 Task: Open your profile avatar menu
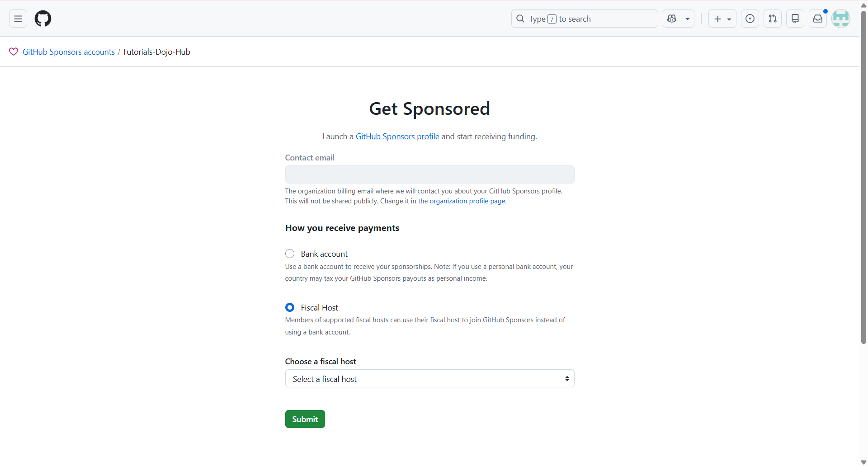tap(841, 19)
